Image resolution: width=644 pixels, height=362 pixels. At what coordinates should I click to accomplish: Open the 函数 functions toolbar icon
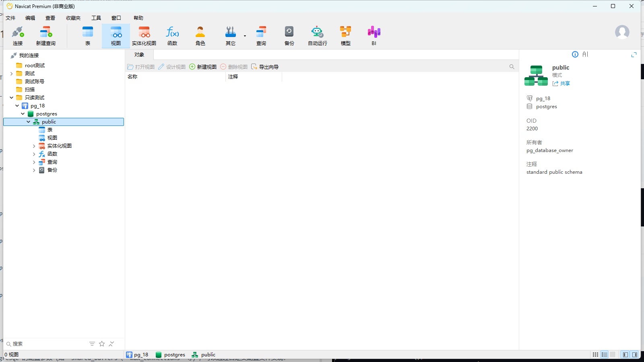pyautogui.click(x=172, y=36)
